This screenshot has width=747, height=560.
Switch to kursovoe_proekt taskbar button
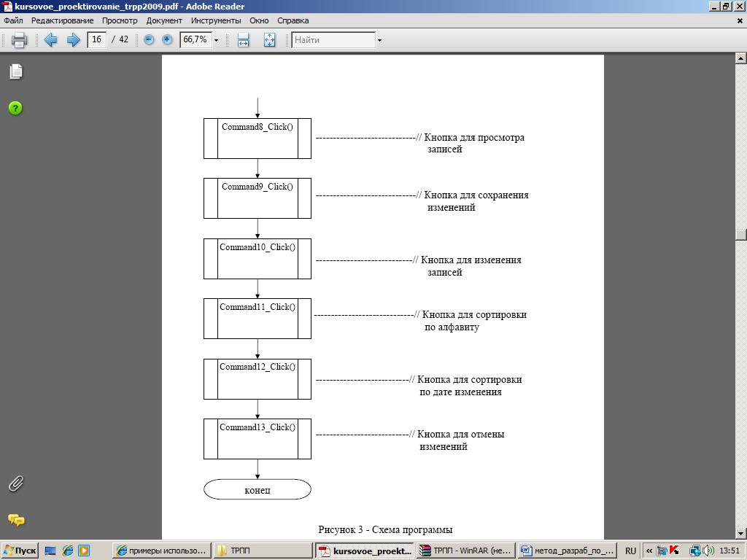click(365, 551)
